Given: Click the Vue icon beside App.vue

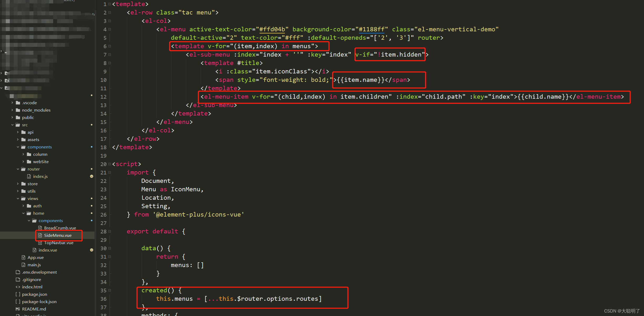Looking at the screenshot, I should point(23,257).
